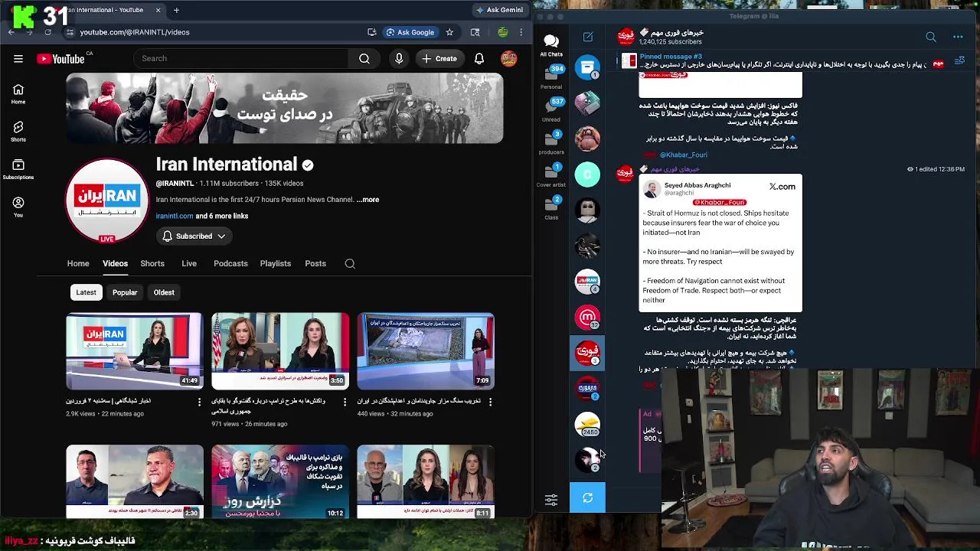The width and height of the screenshot is (980, 551).
Task: Open Chrome three-dot menu
Action: click(x=521, y=32)
